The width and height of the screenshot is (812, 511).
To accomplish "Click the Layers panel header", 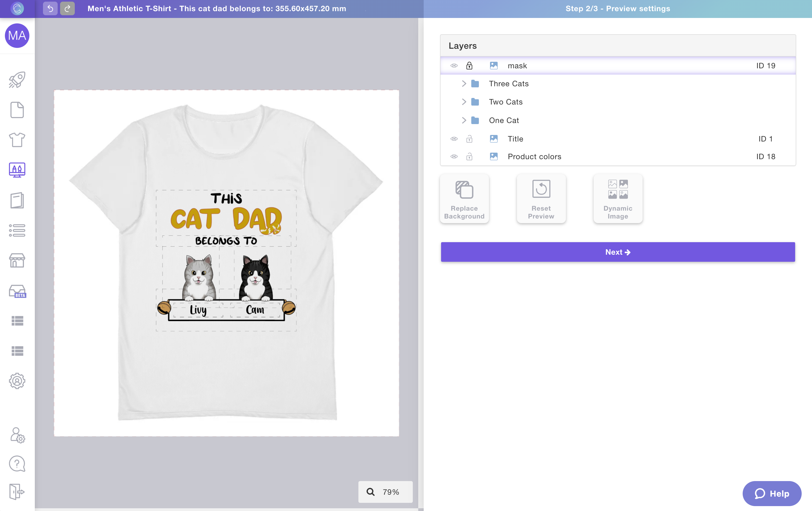I will click(x=618, y=45).
